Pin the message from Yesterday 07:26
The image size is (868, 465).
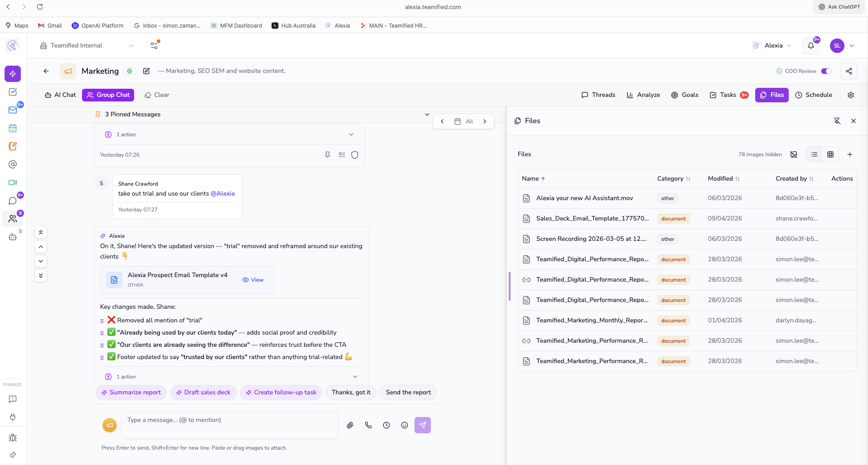(x=327, y=155)
